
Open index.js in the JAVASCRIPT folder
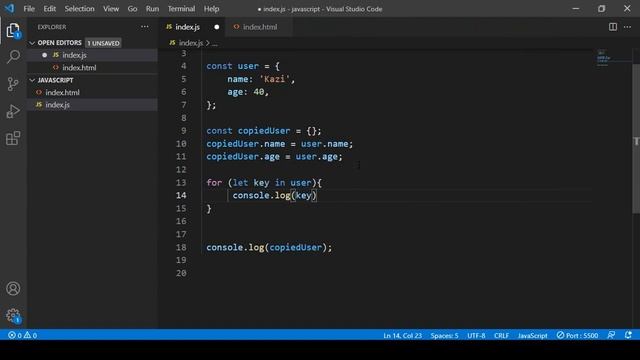[92, 105]
